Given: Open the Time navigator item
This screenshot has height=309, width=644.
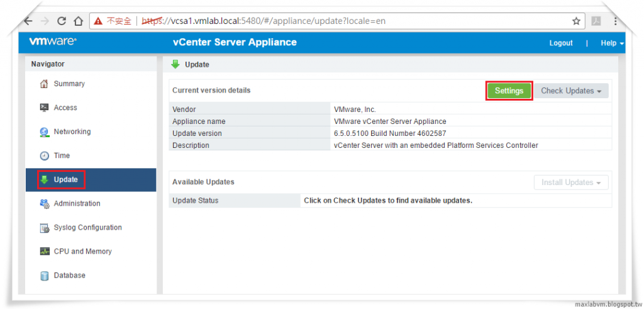Looking at the screenshot, I should click(91, 155).
